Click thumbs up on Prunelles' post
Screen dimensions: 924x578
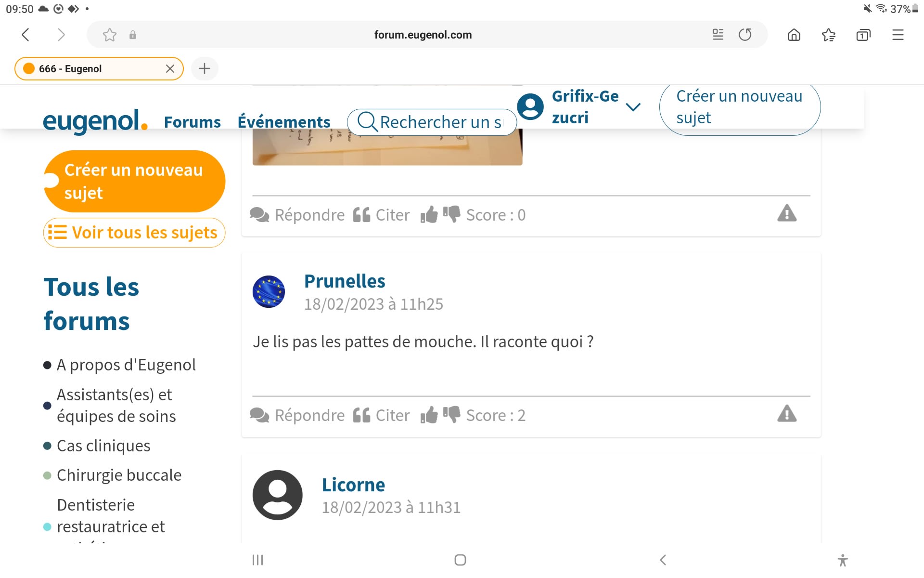[429, 415]
